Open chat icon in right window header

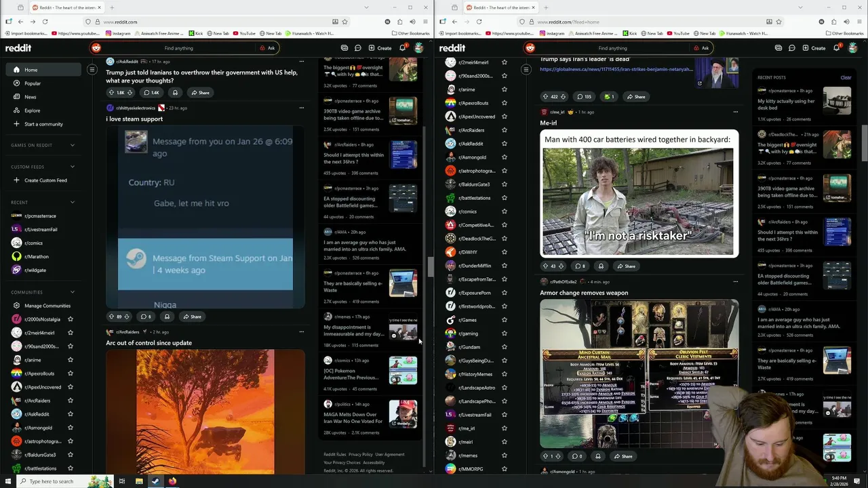click(x=791, y=48)
